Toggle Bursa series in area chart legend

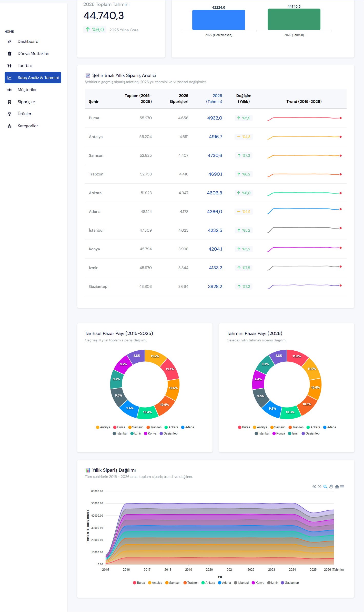(139, 583)
